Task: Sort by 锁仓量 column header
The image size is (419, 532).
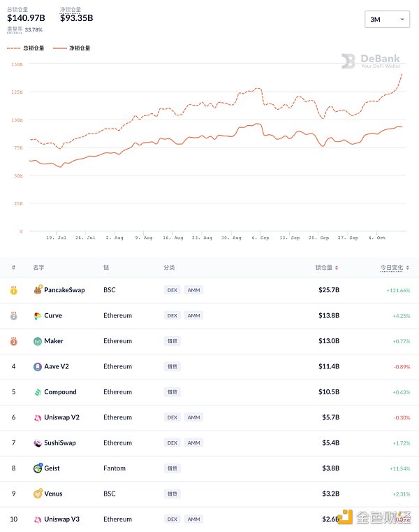Action: (326, 268)
